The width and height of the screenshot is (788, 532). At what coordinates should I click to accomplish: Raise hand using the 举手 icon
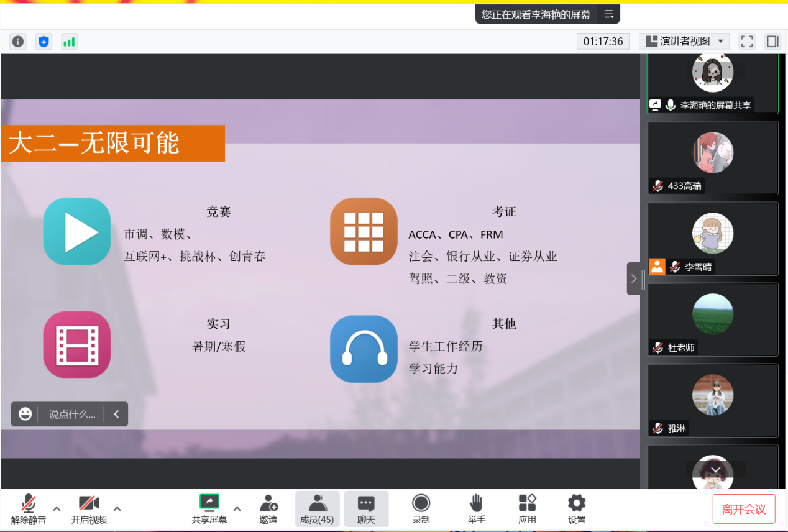(476, 509)
